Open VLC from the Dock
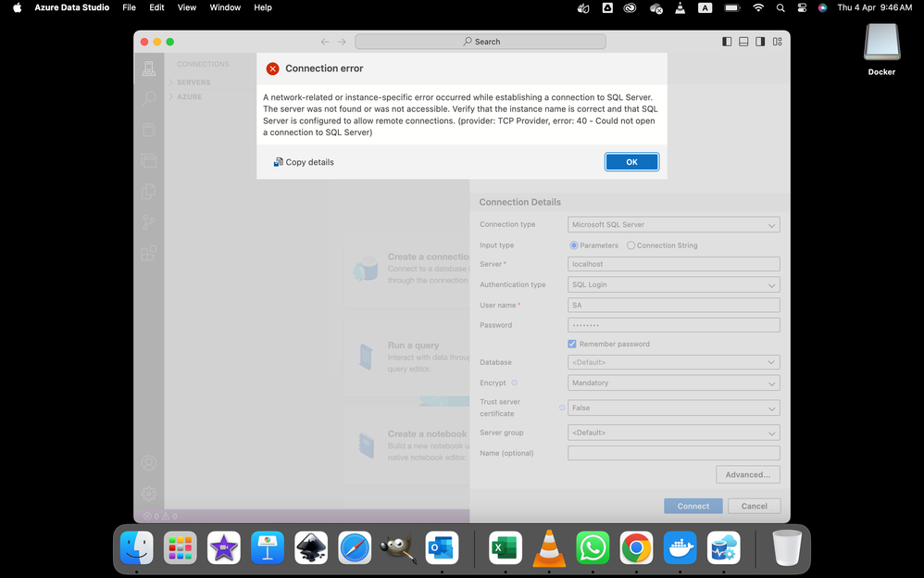924x578 pixels. point(549,547)
